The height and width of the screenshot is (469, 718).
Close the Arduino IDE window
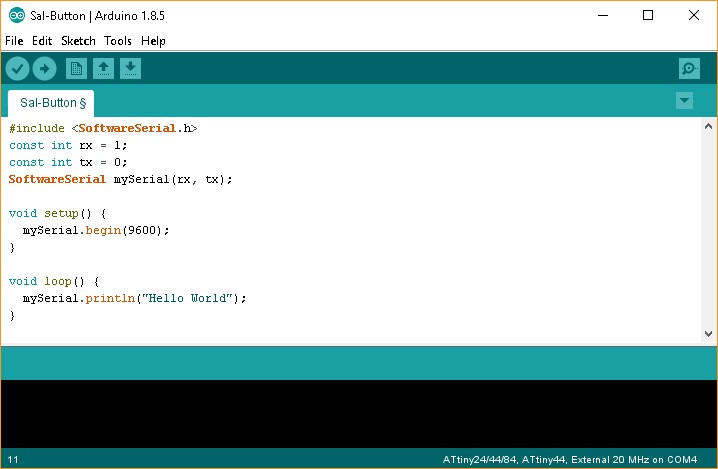pyautogui.click(x=694, y=16)
